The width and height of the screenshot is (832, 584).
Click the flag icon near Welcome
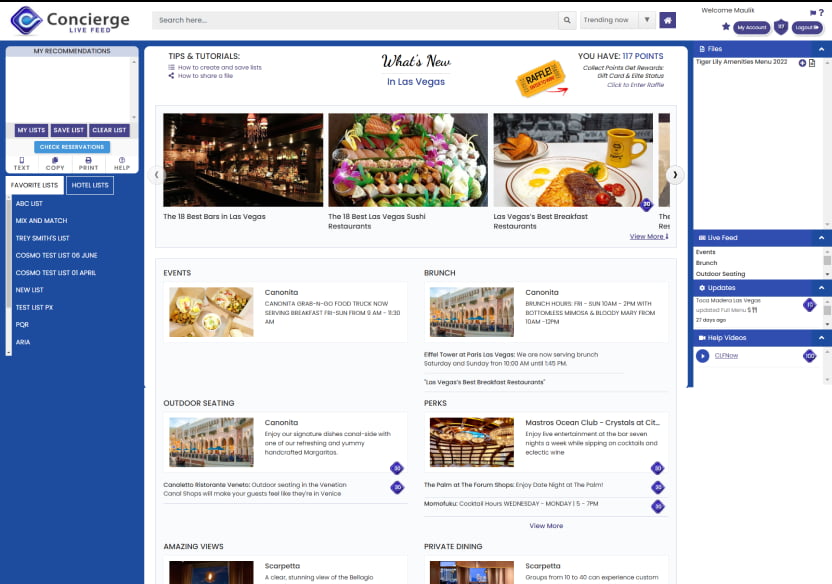(812, 13)
